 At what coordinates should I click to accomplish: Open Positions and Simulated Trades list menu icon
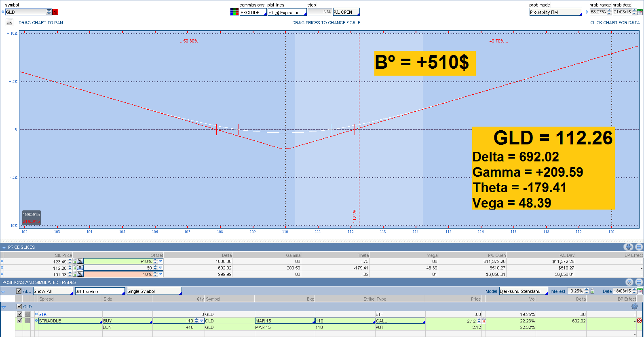tap(639, 282)
